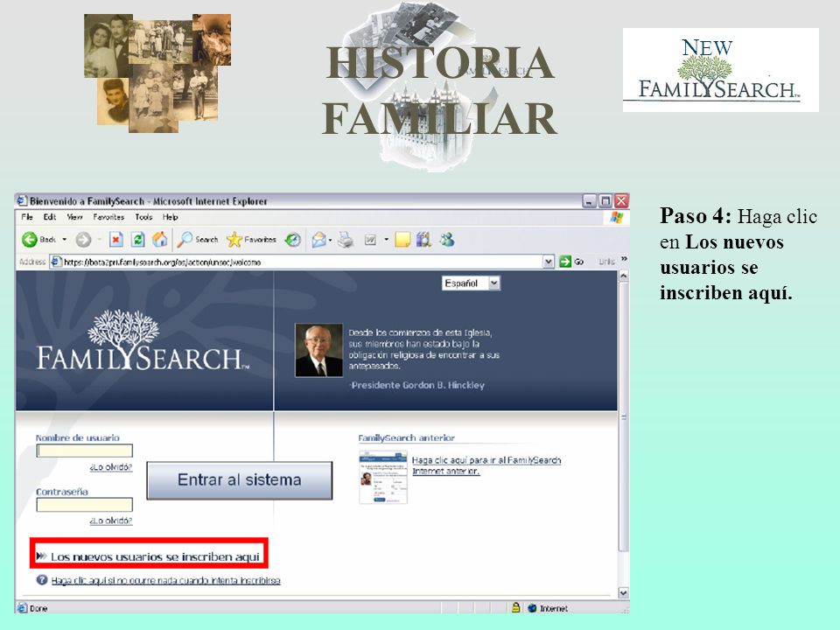840x630 pixels.
Task: Click the Edit document toolbar icon
Action: click(x=370, y=240)
